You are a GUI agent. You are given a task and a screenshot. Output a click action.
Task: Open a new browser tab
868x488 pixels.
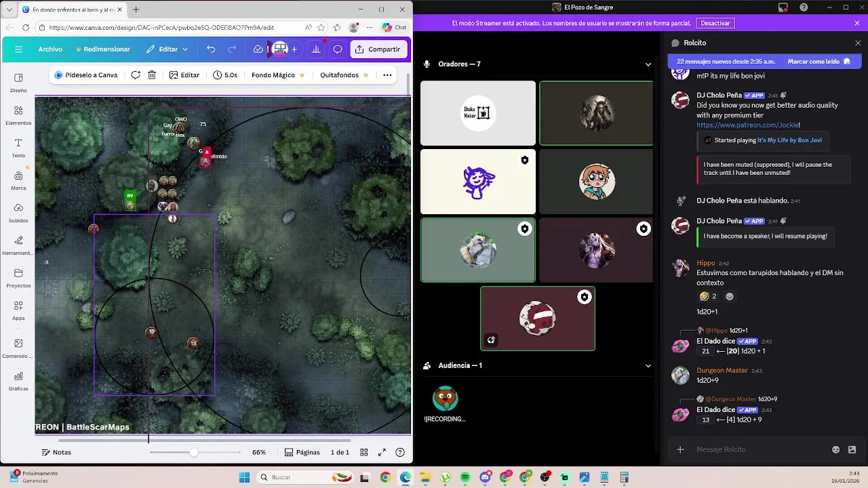coord(136,9)
